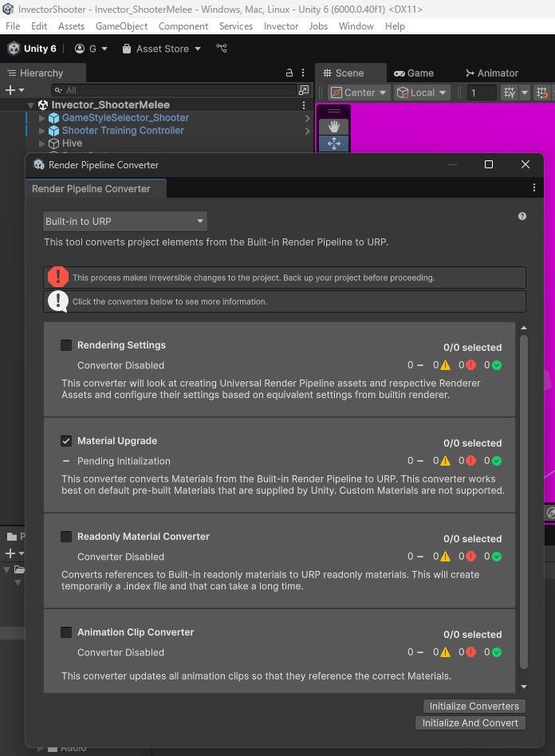The image size is (555, 756).
Task: Enable Animation Clip Converter checkbox
Action: 66,632
